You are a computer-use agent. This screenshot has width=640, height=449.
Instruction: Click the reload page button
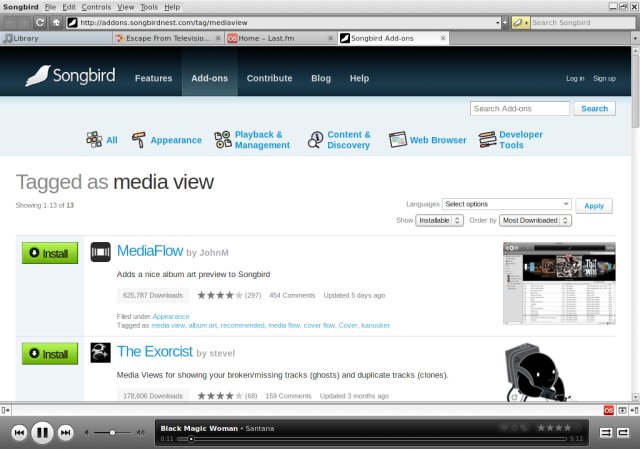tap(40, 22)
